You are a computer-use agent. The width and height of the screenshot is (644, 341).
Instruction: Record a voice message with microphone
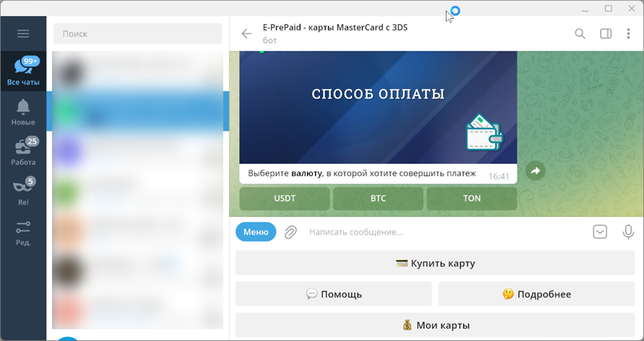tap(628, 232)
